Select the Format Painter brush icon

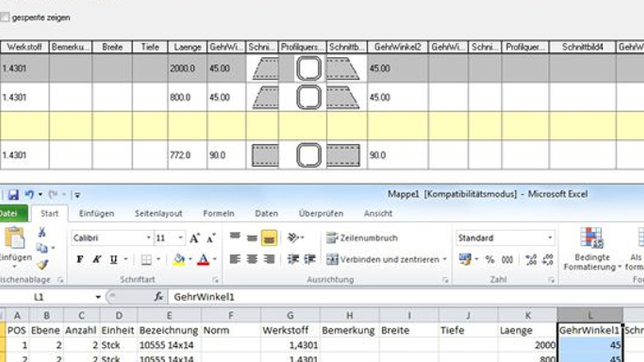42,263
